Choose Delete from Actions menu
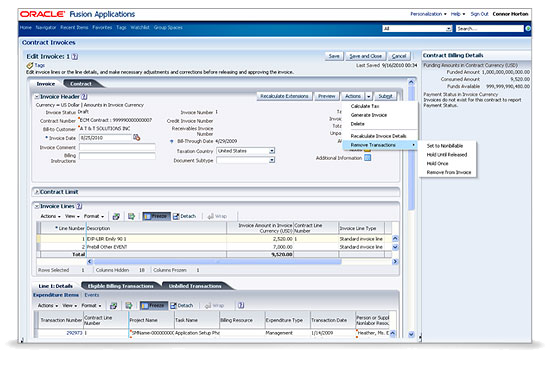The height and width of the screenshot is (367, 550). click(x=357, y=124)
